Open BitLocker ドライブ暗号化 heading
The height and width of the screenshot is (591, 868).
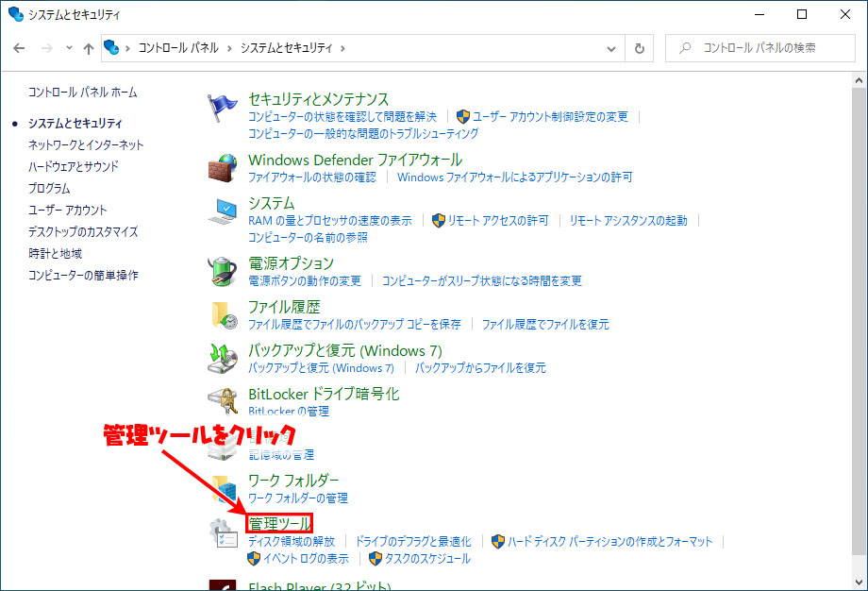point(324,394)
